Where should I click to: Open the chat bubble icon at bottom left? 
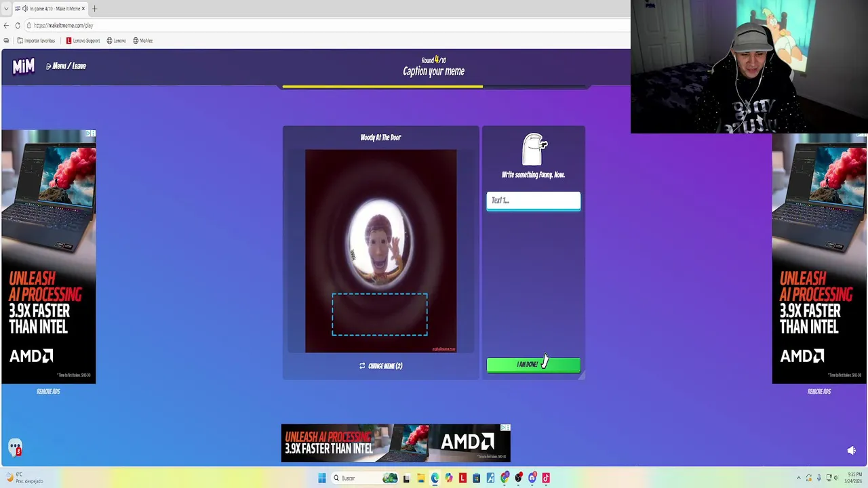[15, 447]
